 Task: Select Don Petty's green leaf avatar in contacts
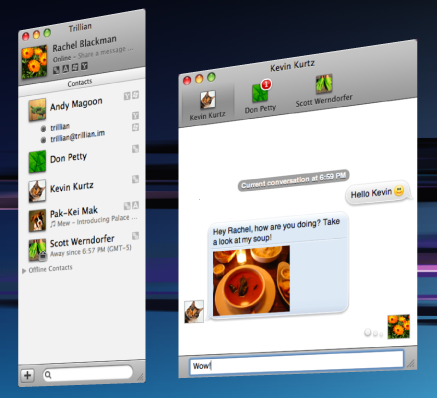coord(37,162)
